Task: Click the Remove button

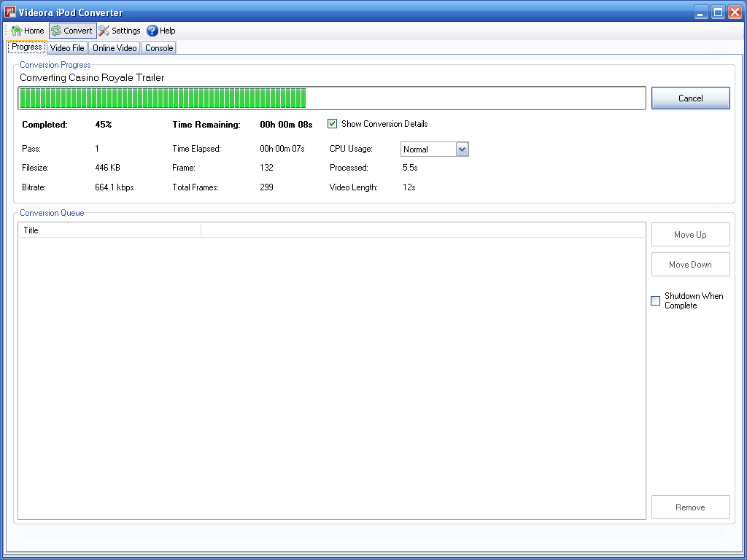Action: point(690,507)
